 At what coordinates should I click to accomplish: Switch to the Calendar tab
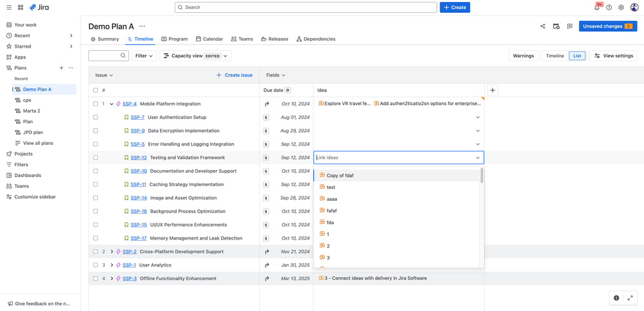click(x=210, y=39)
